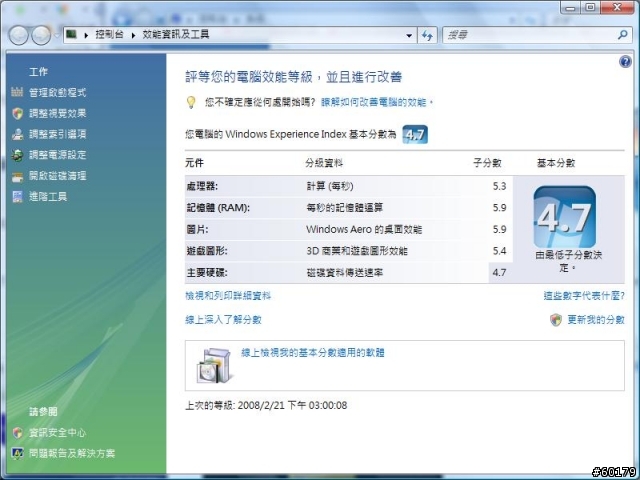The width and height of the screenshot is (640, 480).
Task: Click the Back navigation arrow button
Action: (18, 35)
